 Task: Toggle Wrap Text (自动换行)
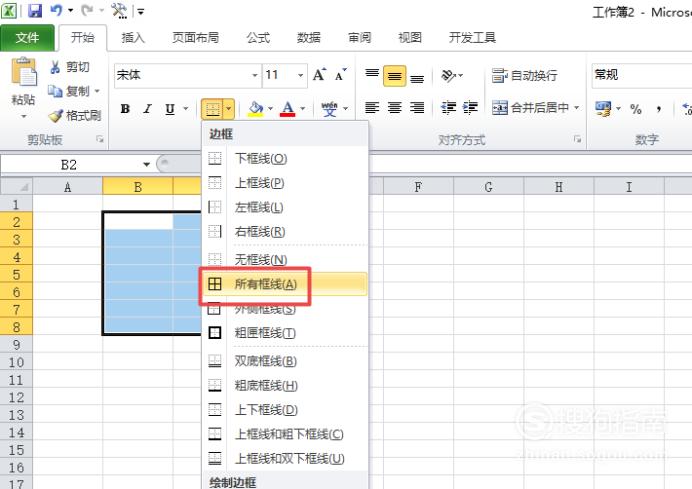(524, 75)
